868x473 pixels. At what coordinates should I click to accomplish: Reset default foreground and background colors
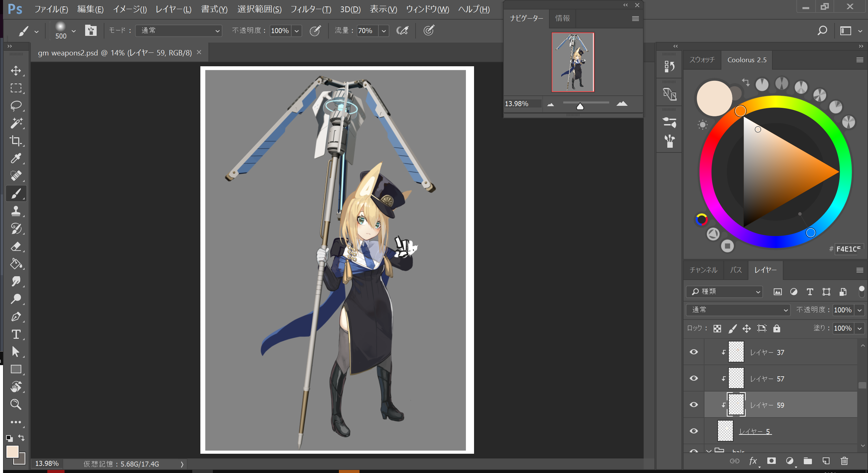pos(9,439)
